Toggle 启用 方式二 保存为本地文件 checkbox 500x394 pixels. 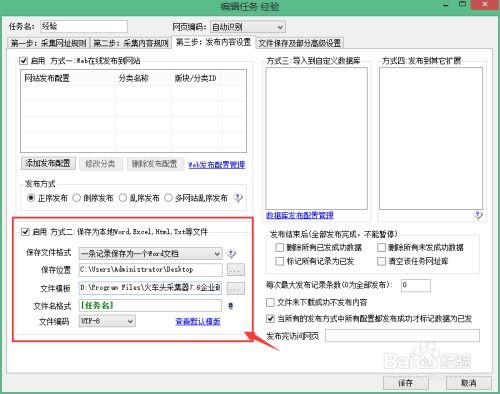point(25,232)
